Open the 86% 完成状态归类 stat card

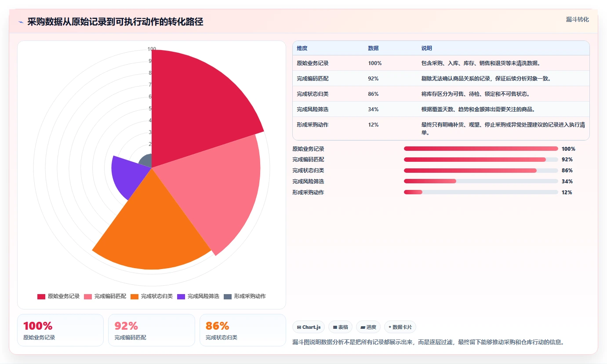click(x=243, y=330)
